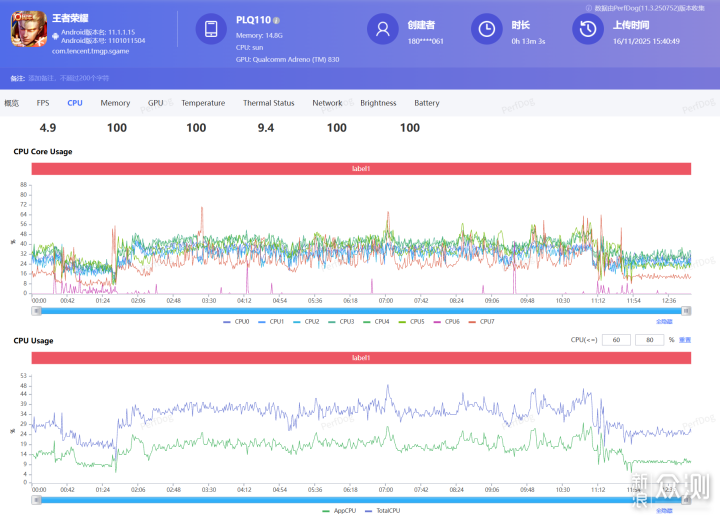Select the Thermal Status tab
Image resolution: width=720 pixels, height=518 pixels.
pyautogui.click(x=268, y=103)
